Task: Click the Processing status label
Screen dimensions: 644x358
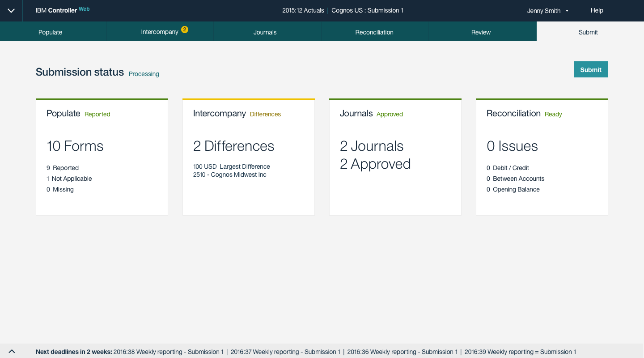Action: point(144,74)
